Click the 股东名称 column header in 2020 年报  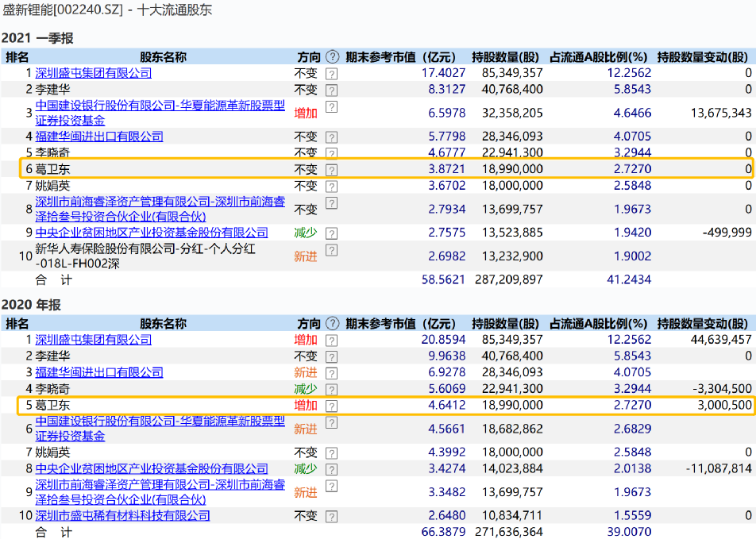[x=163, y=324]
